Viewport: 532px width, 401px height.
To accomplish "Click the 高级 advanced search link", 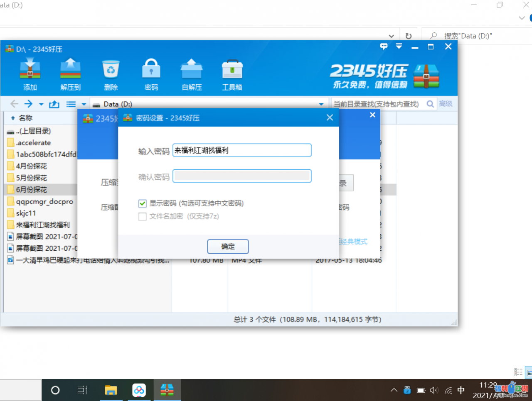I will [x=446, y=104].
